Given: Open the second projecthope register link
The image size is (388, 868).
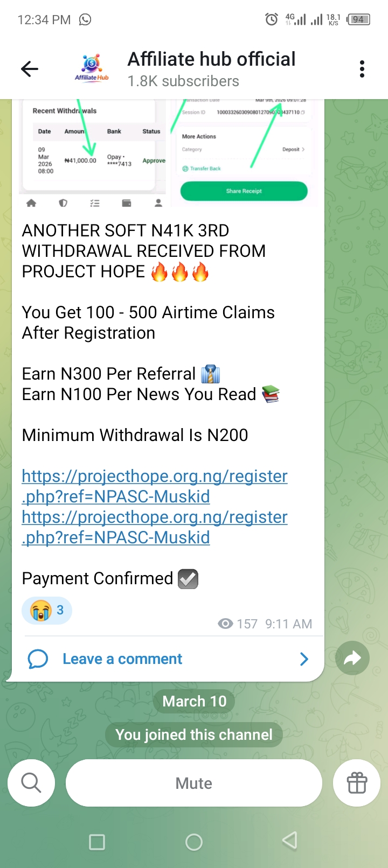Looking at the screenshot, I should tap(155, 527).
